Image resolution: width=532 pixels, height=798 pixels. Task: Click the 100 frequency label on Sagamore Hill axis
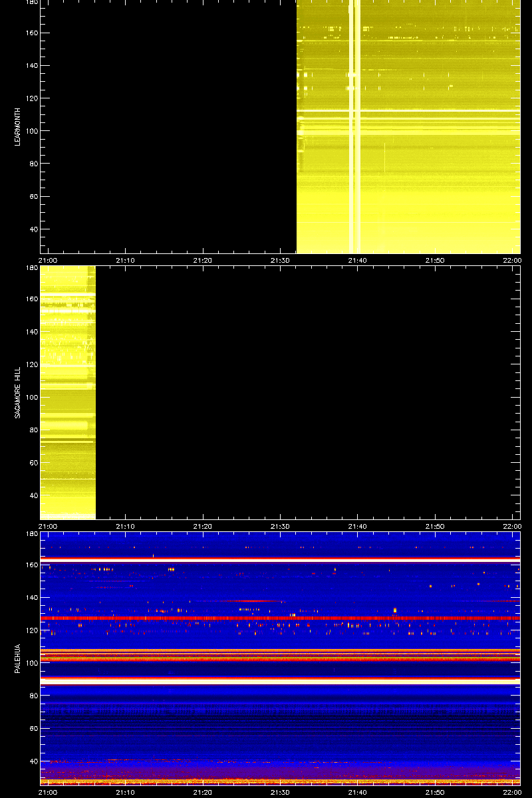click(x=31, y=397)
